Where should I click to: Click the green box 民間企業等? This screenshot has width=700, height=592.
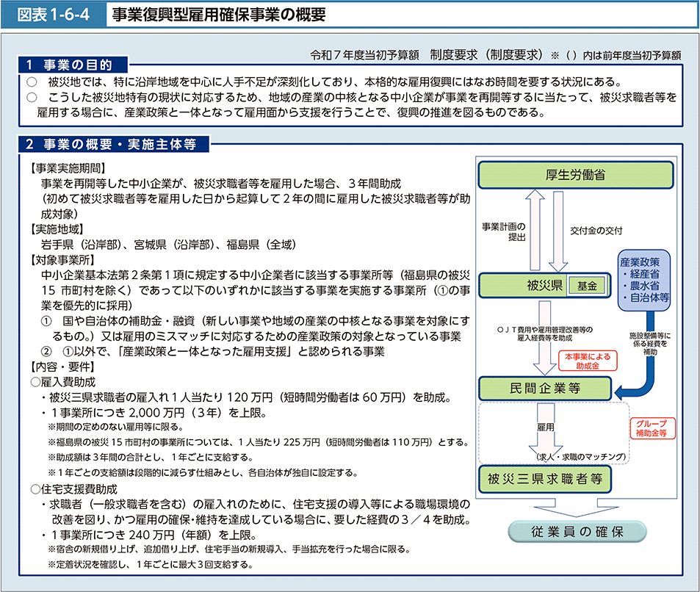(544, 389)
